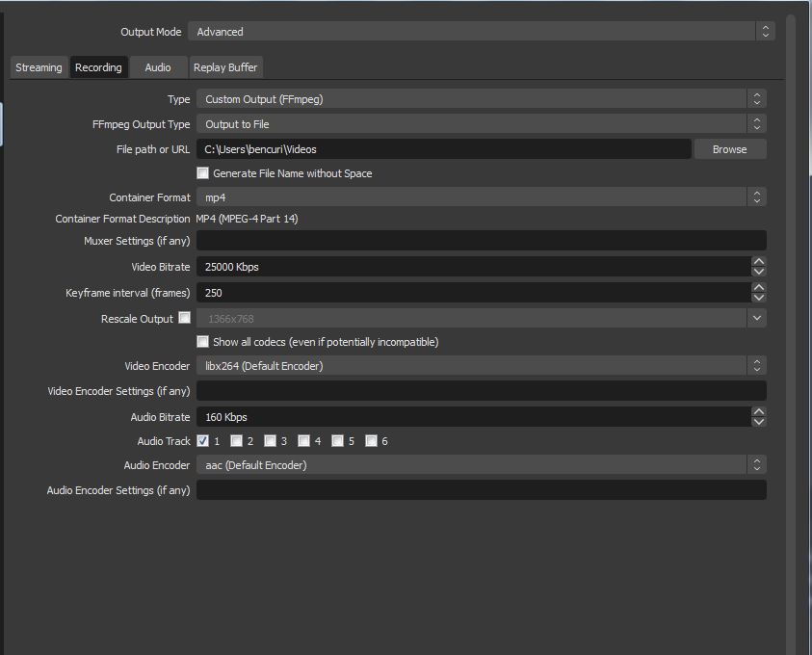Click the Muxer Settings input field
The height and width of the screenshot is (655, 812).
[x=481, y=241]
